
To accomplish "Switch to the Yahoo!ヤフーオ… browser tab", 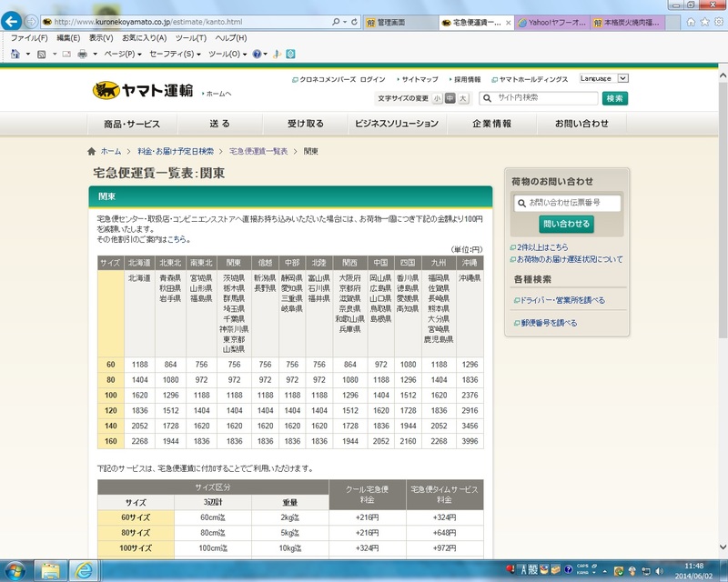I will [552, 22].
